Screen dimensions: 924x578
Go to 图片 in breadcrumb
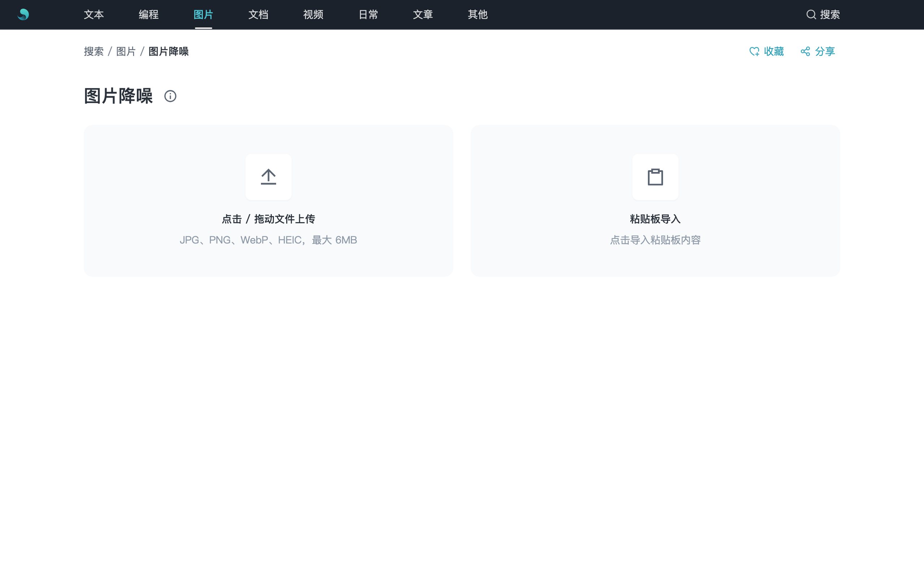click(126, 51)
